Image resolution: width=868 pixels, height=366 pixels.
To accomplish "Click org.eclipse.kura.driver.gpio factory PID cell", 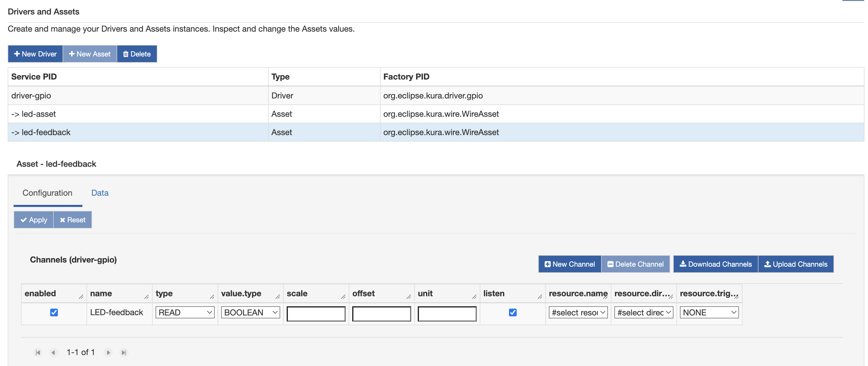I will 622,95.
